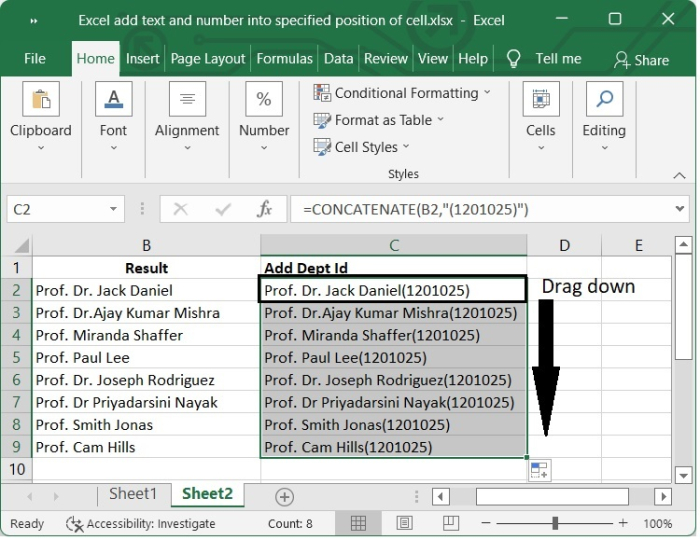Expand the Alignment group chevron
The height and width of the screenshot is (540, 700).
[x=188, y=148]
